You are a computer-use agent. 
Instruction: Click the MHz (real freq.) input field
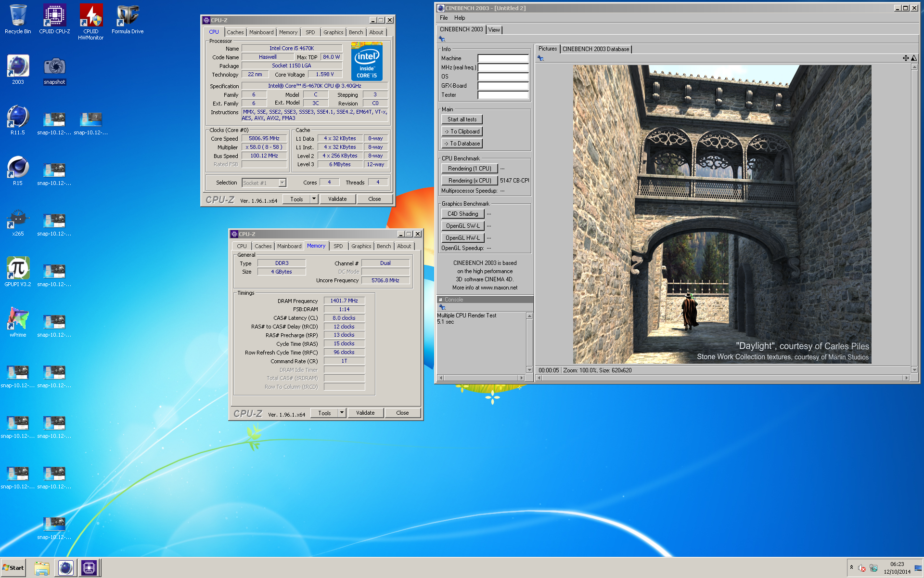pos(503,67)
